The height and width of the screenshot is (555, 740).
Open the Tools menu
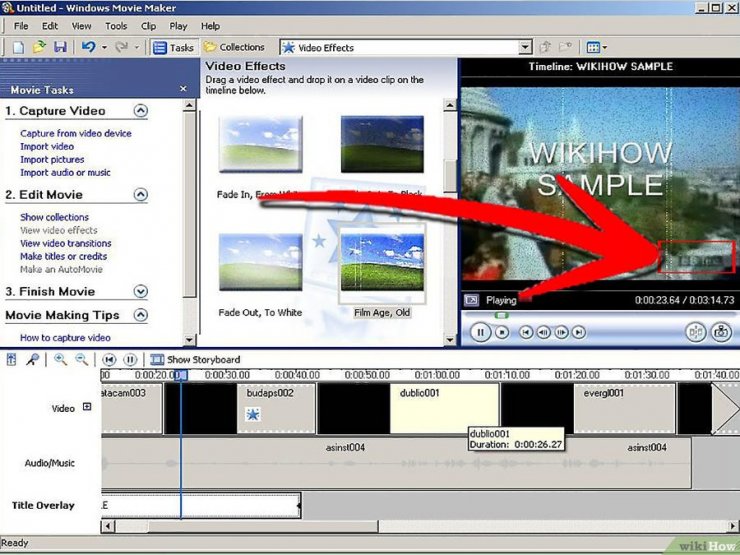coord(116,26)
